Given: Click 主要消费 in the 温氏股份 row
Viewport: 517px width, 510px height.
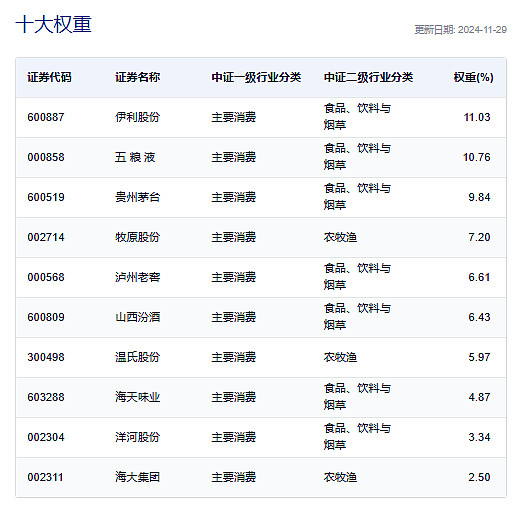Looking at the screenshot, I should 234,357.
